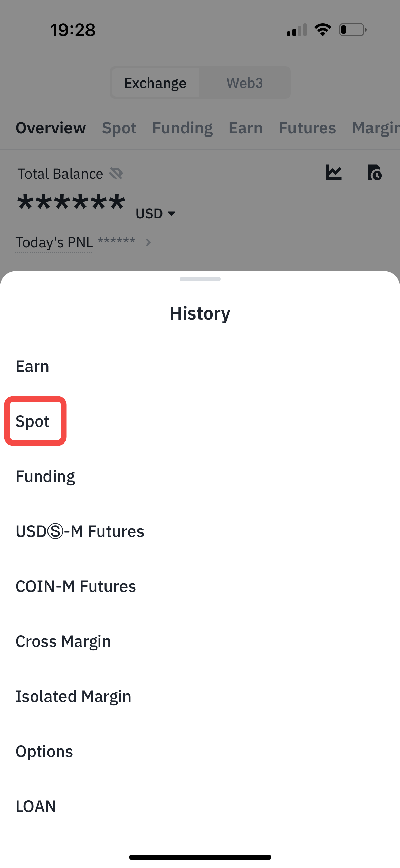Open the transaction history clock icon
400x868 pixels.
click(375, 173)
